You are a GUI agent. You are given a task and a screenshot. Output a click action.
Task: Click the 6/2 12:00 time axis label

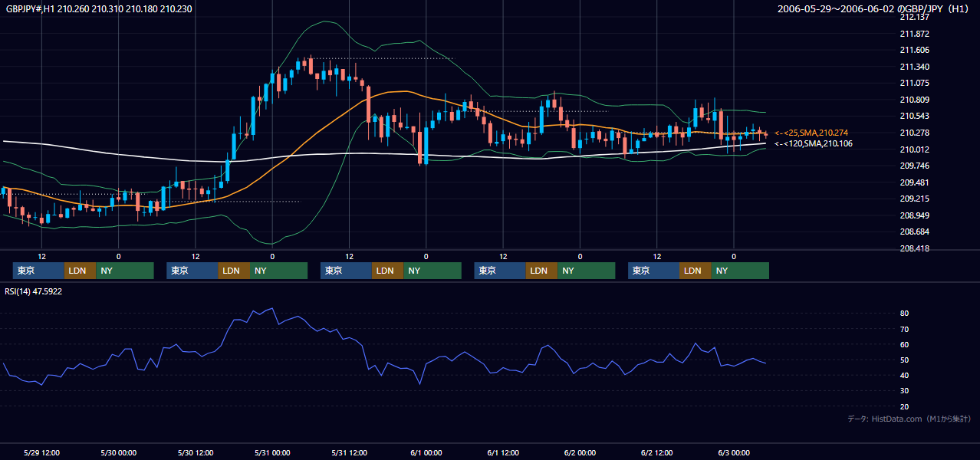pyautogui.click(x=657, y=452)
